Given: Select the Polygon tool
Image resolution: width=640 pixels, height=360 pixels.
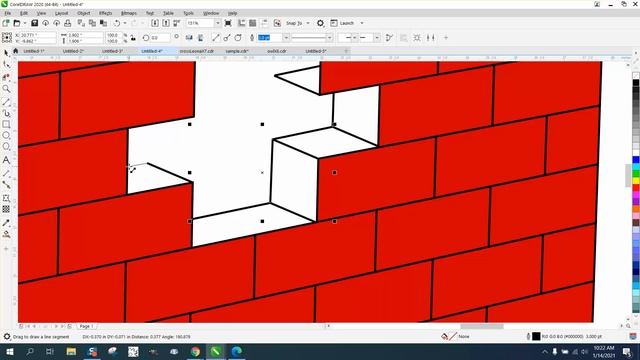Looking at the screenshot, I should [x=6, y=147].
